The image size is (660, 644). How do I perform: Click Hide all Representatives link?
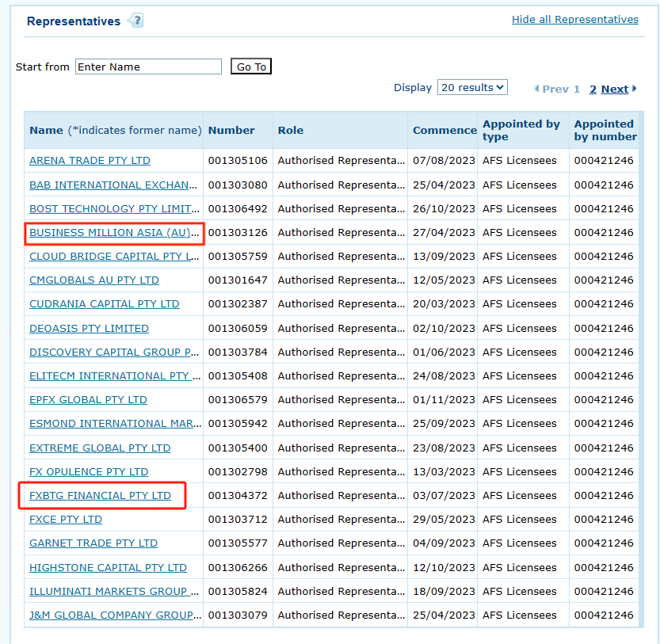tap(574, 20)
